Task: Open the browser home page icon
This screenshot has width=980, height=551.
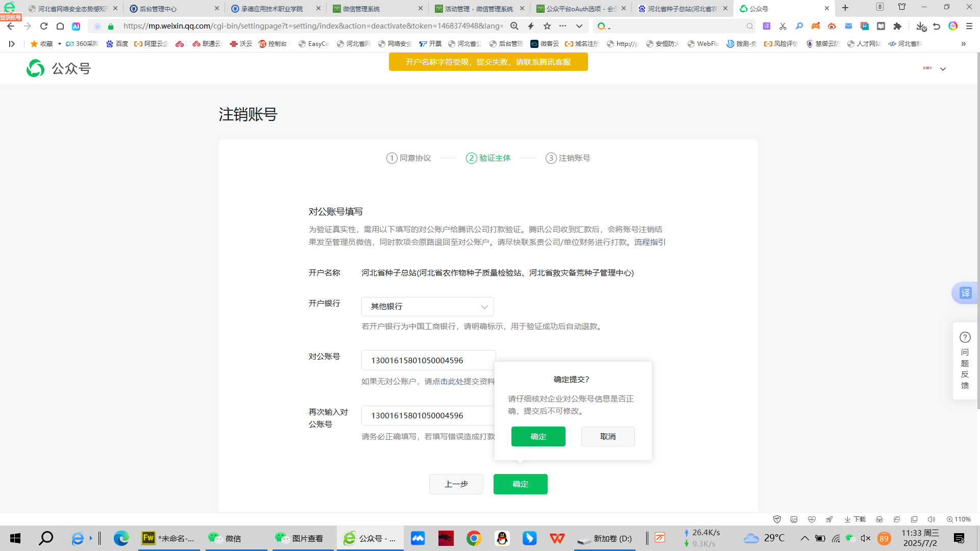Action: click(x=60, y=26)
